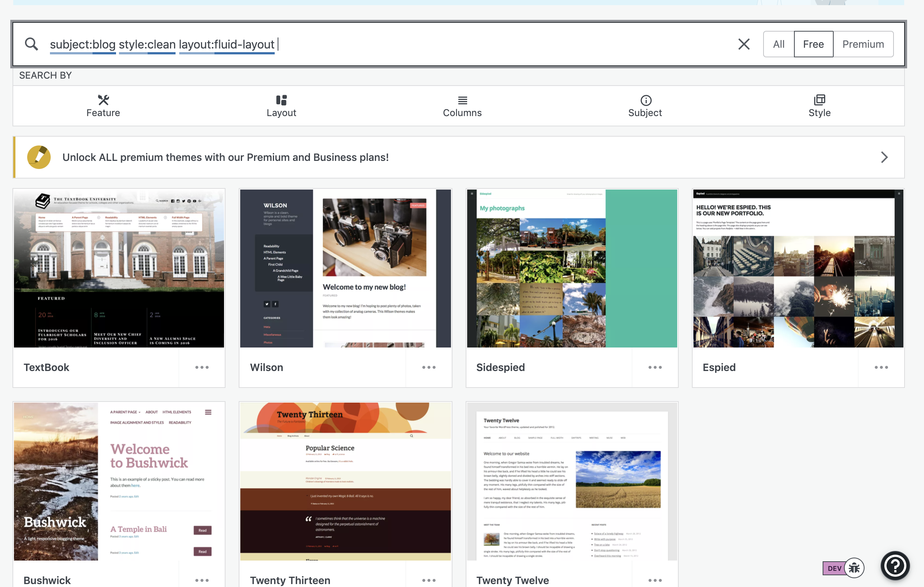Select the Free themes filter
This screenshot has width=924, height=587.
813,44
